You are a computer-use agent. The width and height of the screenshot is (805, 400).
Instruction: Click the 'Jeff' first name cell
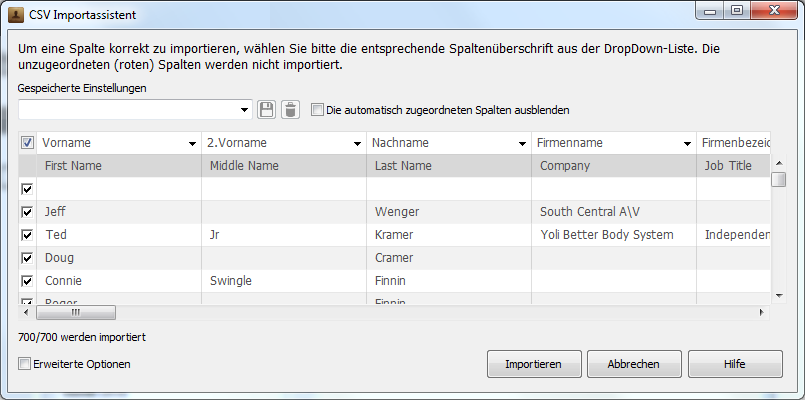tap(119, 212)
